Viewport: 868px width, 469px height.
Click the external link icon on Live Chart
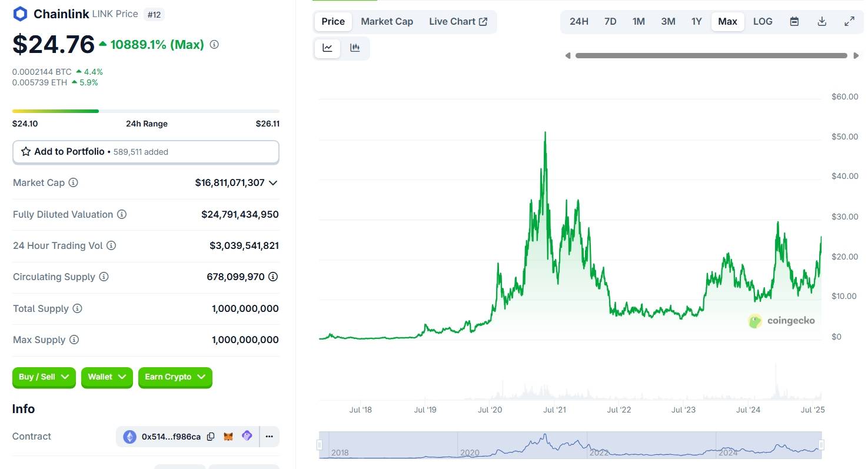[483, 22]
